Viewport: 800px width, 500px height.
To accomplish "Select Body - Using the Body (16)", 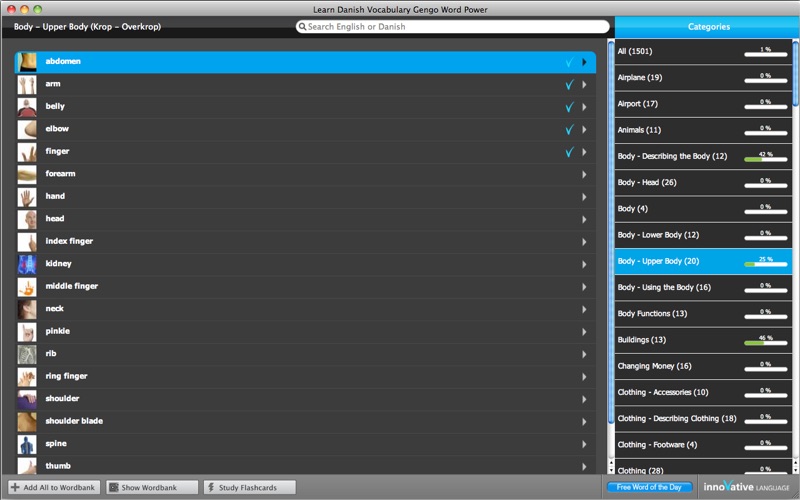I will point(703,288).
